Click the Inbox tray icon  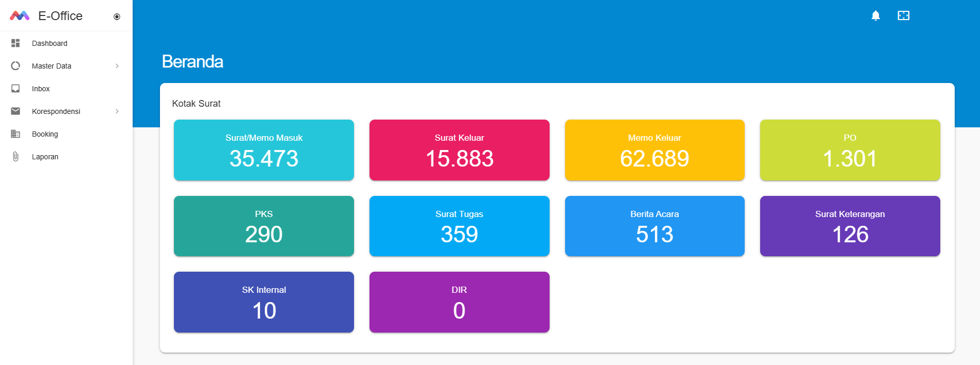click(15, 89)
